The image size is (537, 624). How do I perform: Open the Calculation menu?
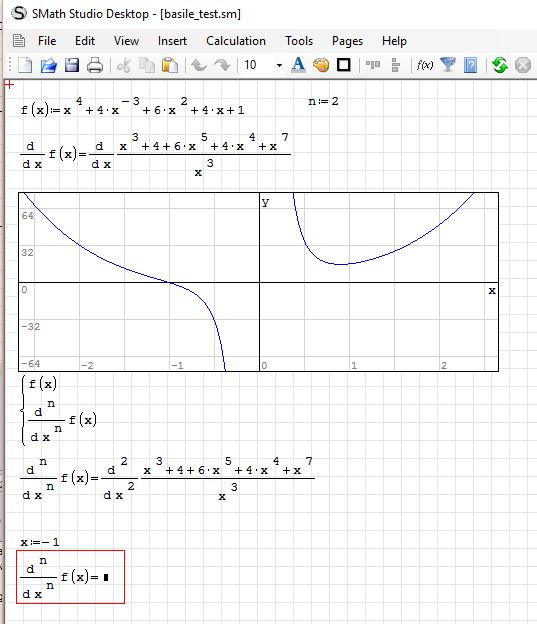(236, 41)
